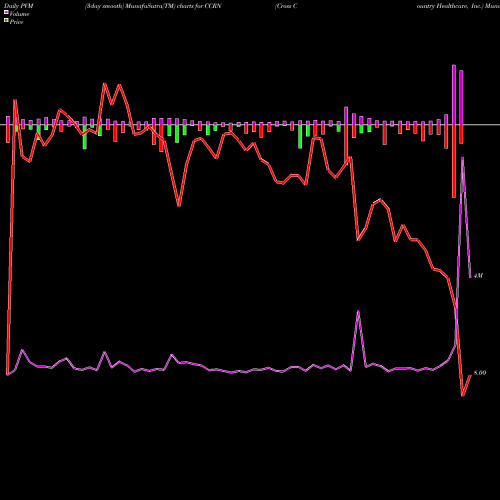Click the Price legend color swatch
This screenshot has width=500, height=500.
(6, 21)
